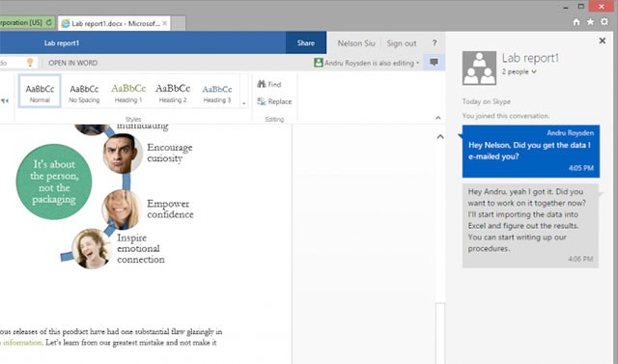This screenshot has height=364, width=618.
Task: Open the help question mark
Action: click(x=435, y=42)
